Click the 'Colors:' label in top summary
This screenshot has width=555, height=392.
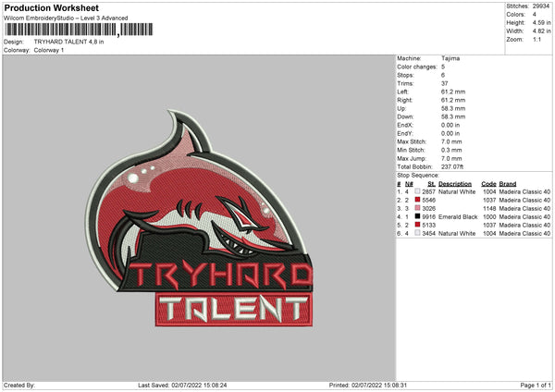516,15
